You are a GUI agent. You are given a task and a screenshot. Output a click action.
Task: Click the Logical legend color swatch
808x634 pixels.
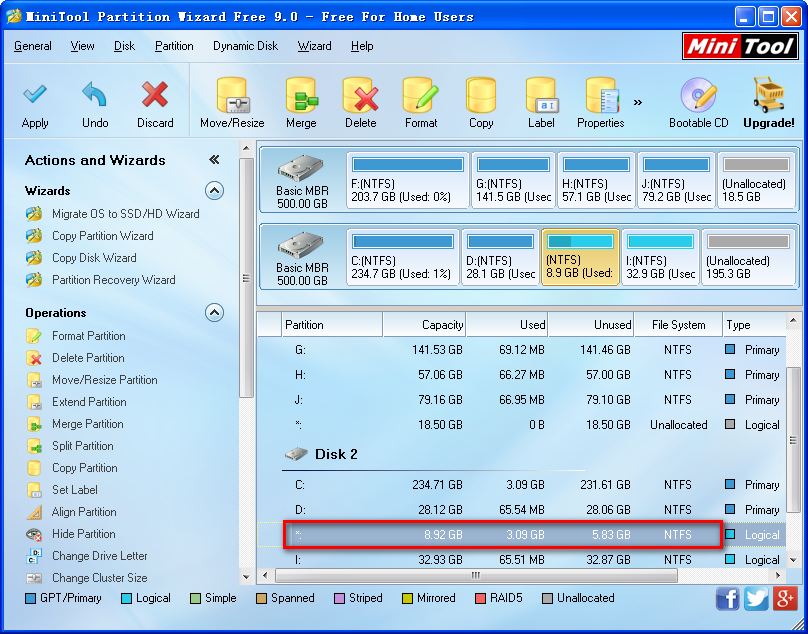coord(126,598)
